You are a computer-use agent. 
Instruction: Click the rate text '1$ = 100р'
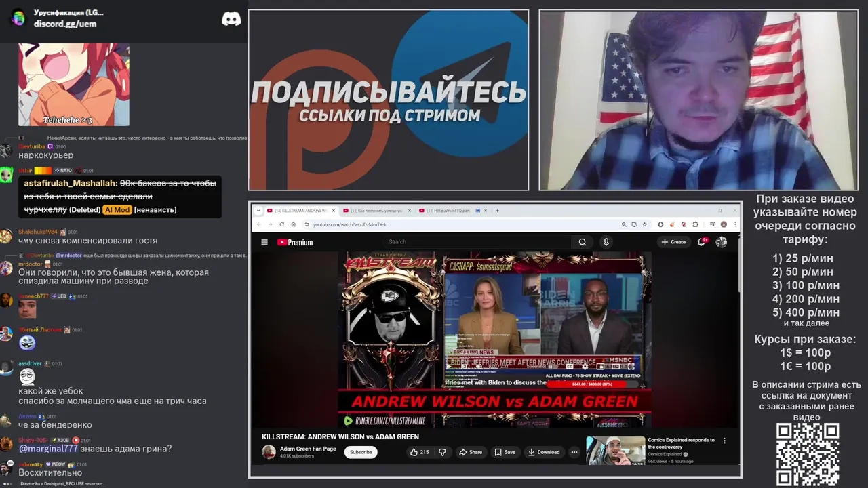(x=805, y=353)
